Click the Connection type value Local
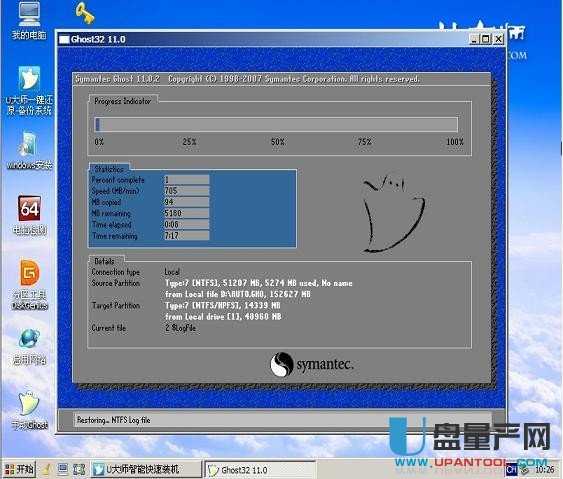Screen dimensions: 563x479 (x=172, y=272)
